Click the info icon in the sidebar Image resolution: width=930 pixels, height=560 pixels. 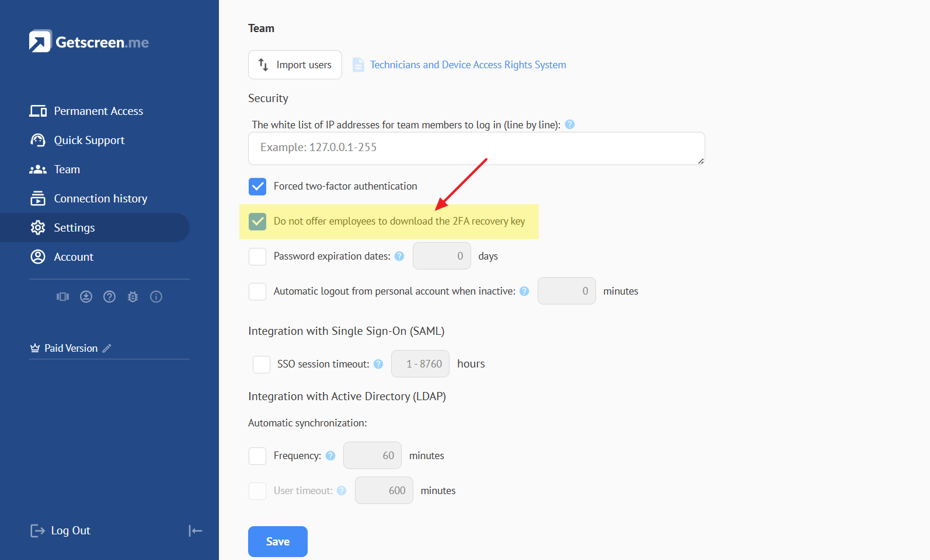156,297
